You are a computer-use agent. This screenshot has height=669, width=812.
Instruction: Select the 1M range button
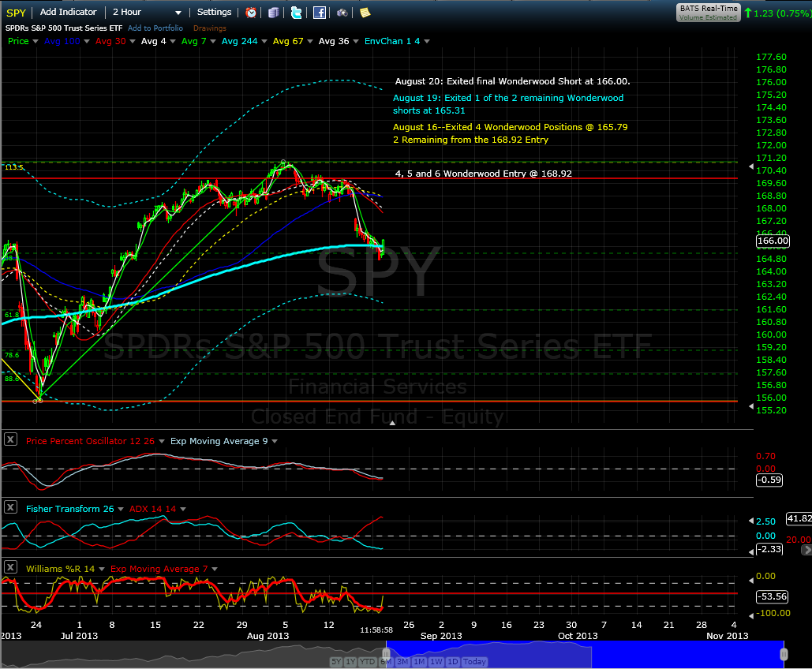(420, 661)
